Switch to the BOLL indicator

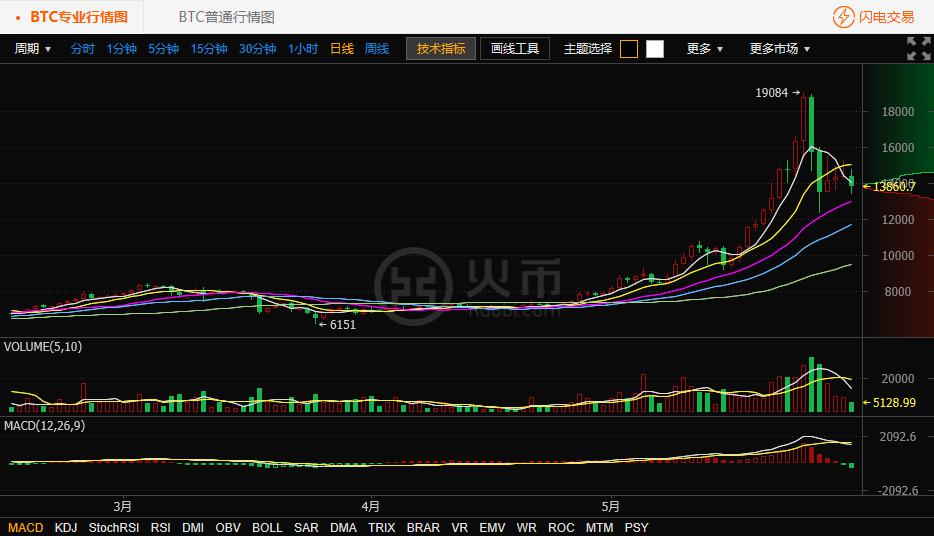[267, 527]
